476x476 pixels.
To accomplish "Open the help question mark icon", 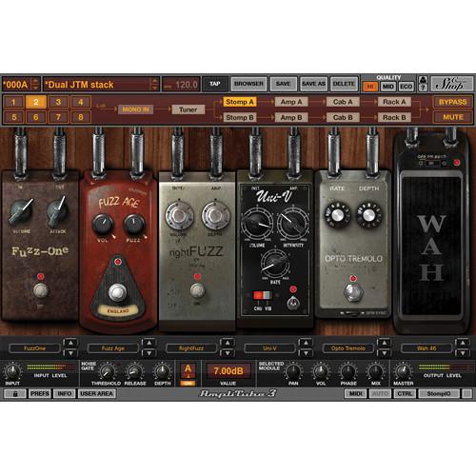I will click(423, 88).
